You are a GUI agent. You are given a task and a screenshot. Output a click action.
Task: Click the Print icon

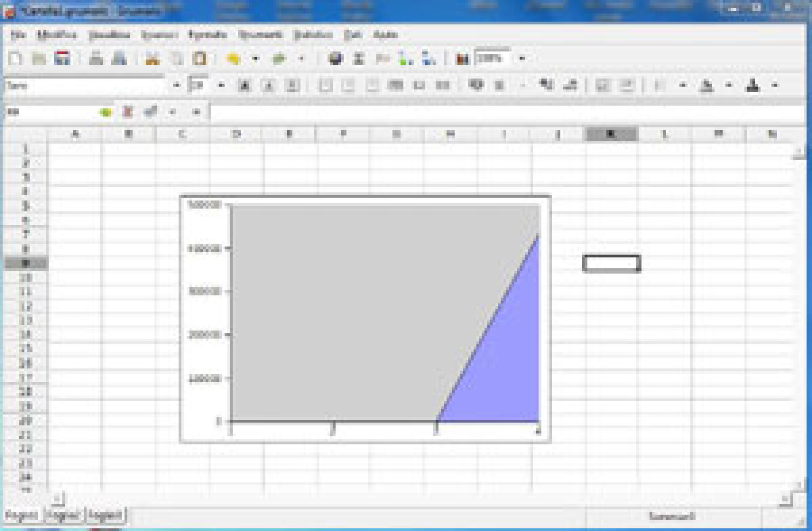[96, 59]
